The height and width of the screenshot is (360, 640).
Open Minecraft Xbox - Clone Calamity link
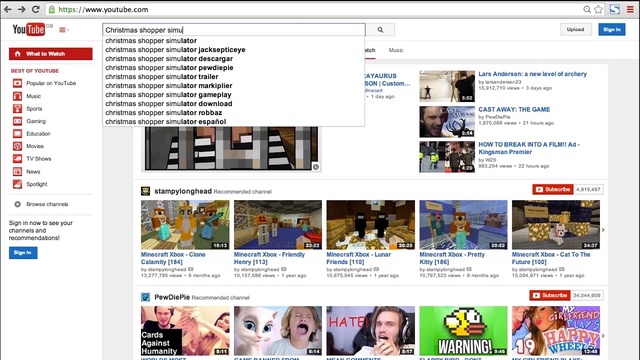pos(173,258)
